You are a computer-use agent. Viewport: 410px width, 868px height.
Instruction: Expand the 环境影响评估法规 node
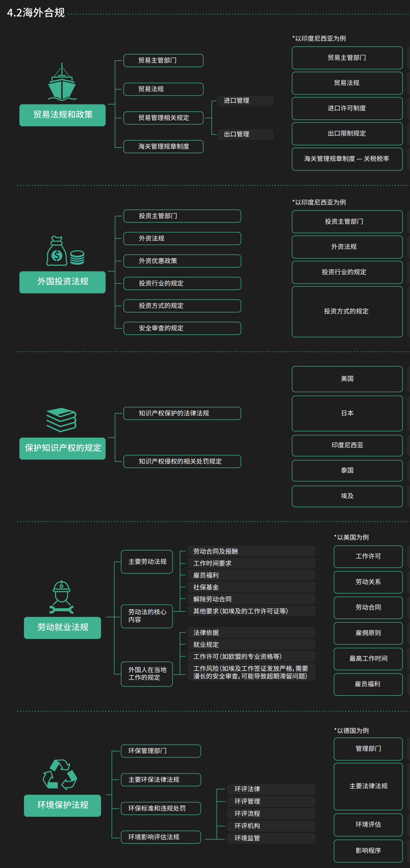[161, 837]
